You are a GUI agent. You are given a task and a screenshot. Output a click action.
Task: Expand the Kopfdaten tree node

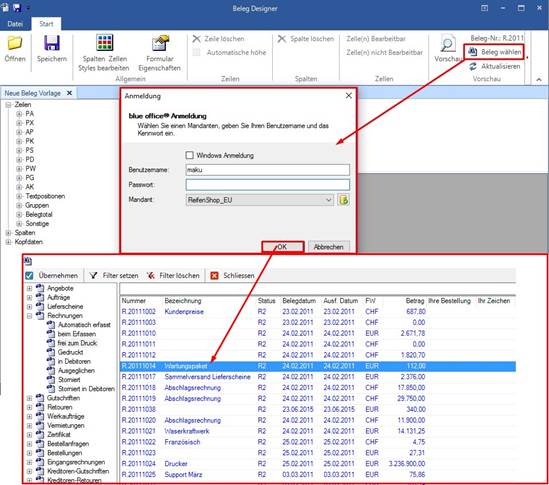pyautogui.click(x=8, y=242)
